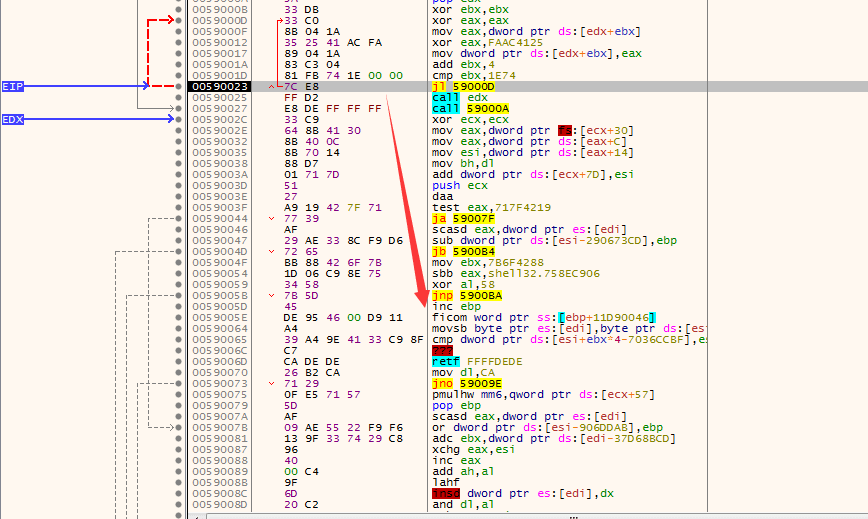Click the red ??? invalid instruction

[442, 350]
